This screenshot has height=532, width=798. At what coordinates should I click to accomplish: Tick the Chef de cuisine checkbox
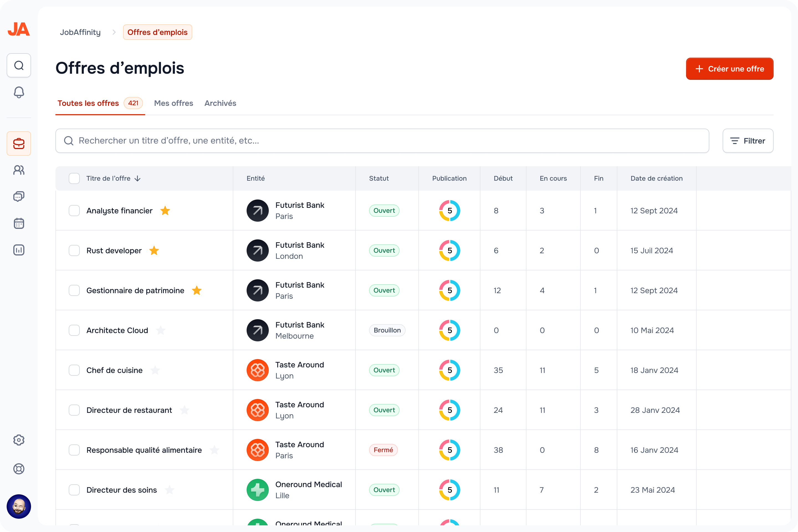[74, 370]
